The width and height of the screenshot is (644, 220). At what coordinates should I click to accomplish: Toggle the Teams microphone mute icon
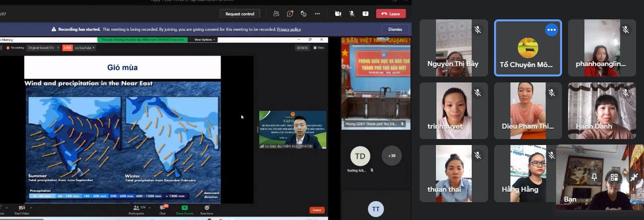click(x=352, y=14)
